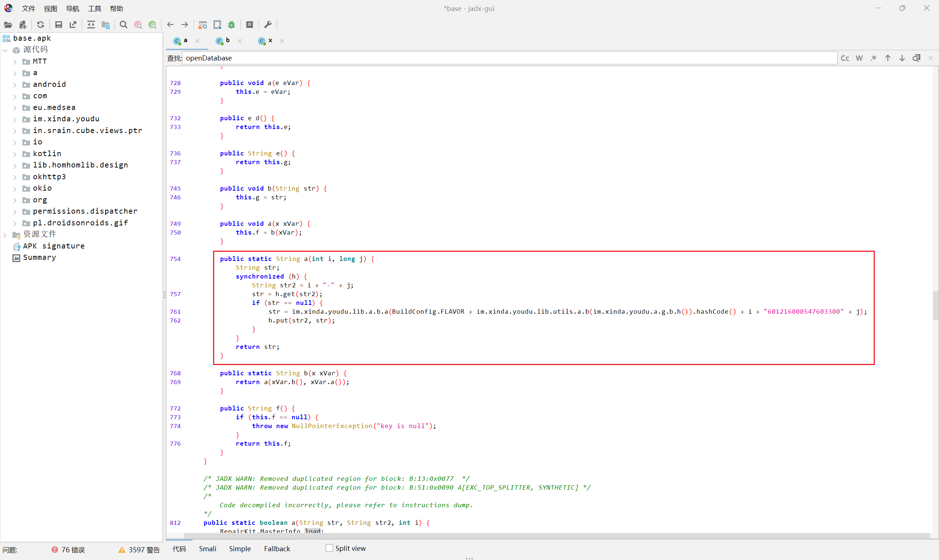The height and width of the screenshot is (560, 939).
Task: Open quark engine toolbar icon
Action: [x=217, y=25]
